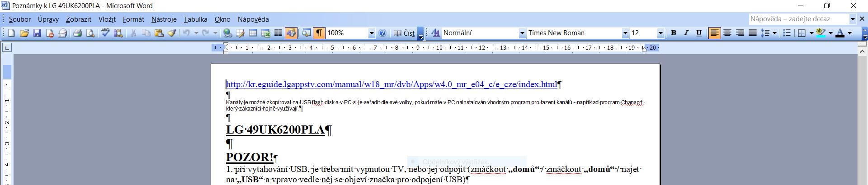Viewport: 868px width, 185px height.
Task: Open Print Preview with the magnifier-page icon
Action: tap(90, 33)
